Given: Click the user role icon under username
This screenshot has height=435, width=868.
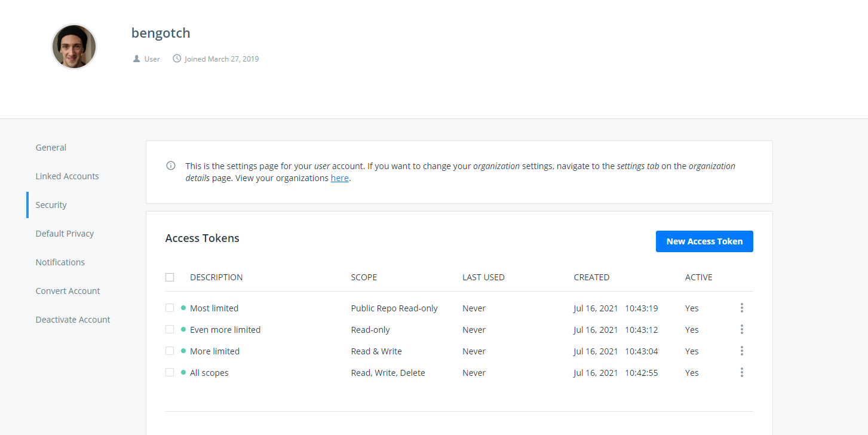Looking at the screenshot, I should pyautogui.click(x=137, y=59).
